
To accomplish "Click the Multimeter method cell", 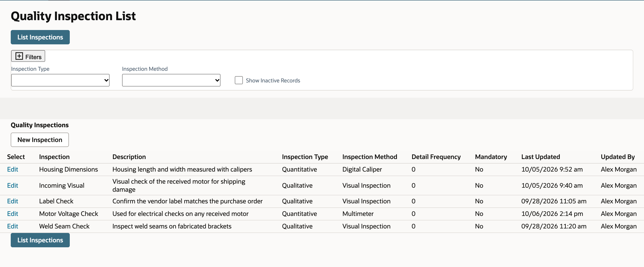I will click(358, 214).
